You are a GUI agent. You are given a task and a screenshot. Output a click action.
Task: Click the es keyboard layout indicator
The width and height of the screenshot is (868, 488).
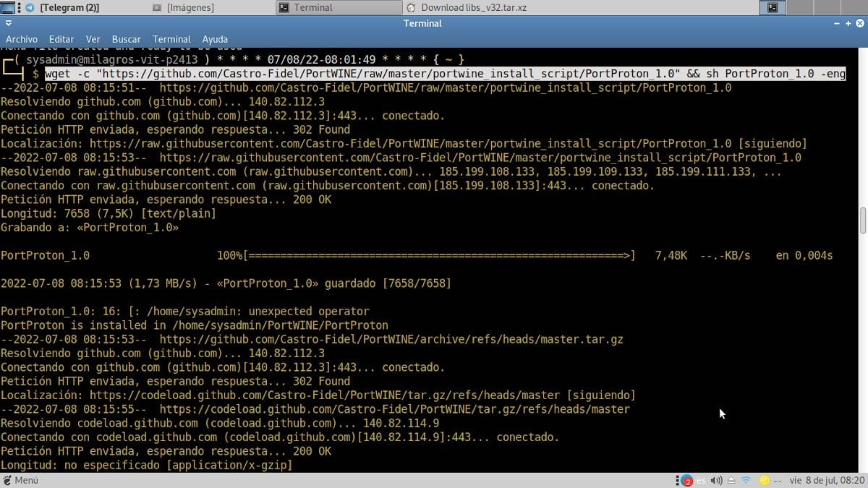[x=701, y=480]
